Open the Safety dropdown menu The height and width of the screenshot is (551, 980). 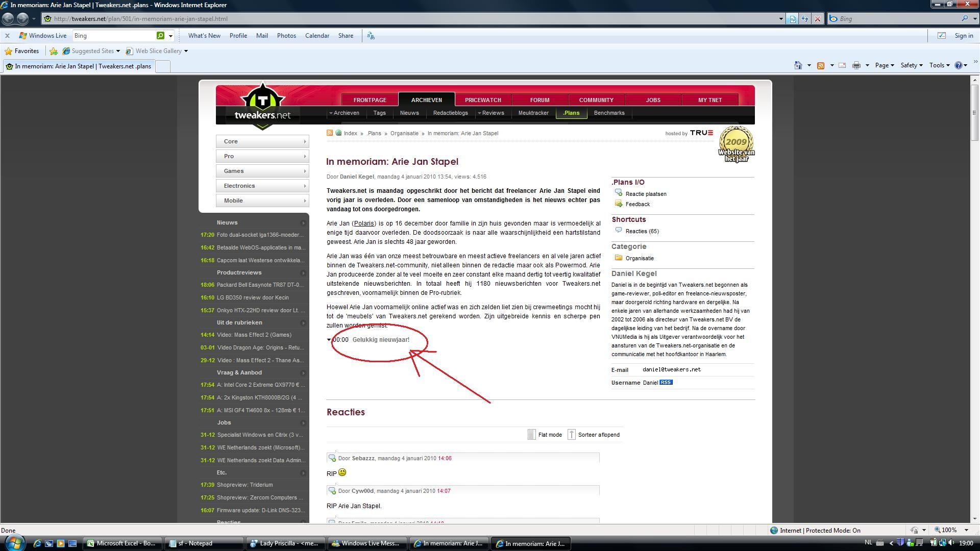(911, 65)
